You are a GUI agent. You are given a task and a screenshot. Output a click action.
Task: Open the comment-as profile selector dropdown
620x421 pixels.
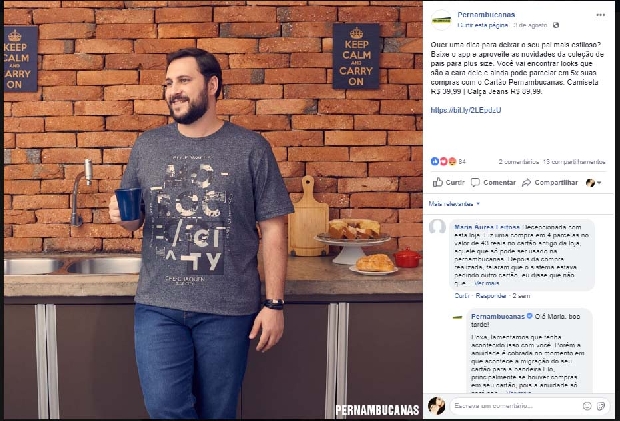594,183
